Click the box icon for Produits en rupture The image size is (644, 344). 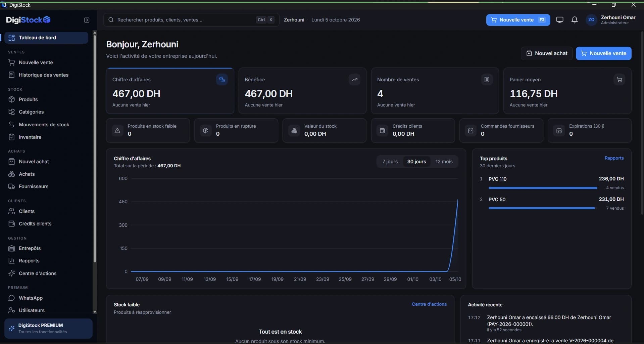point(206,131)
